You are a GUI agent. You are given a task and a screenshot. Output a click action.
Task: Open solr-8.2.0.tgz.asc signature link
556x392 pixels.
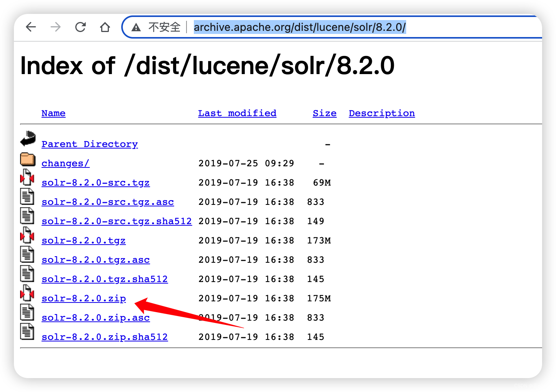(x=96, y=260)
